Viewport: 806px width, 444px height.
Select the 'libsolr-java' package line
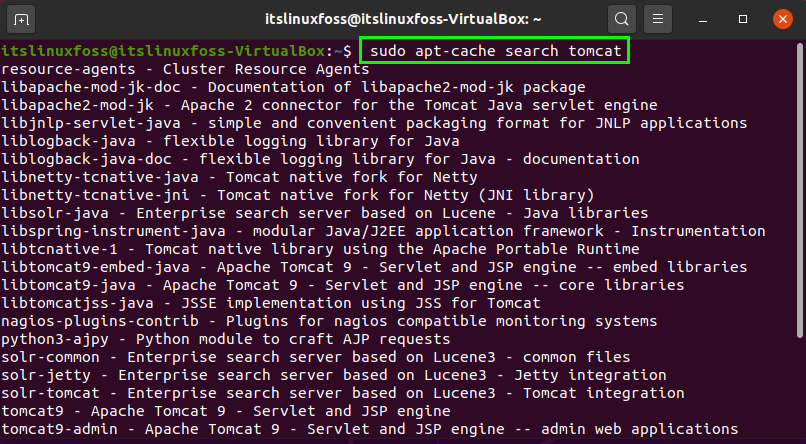(x=325, y=213)
